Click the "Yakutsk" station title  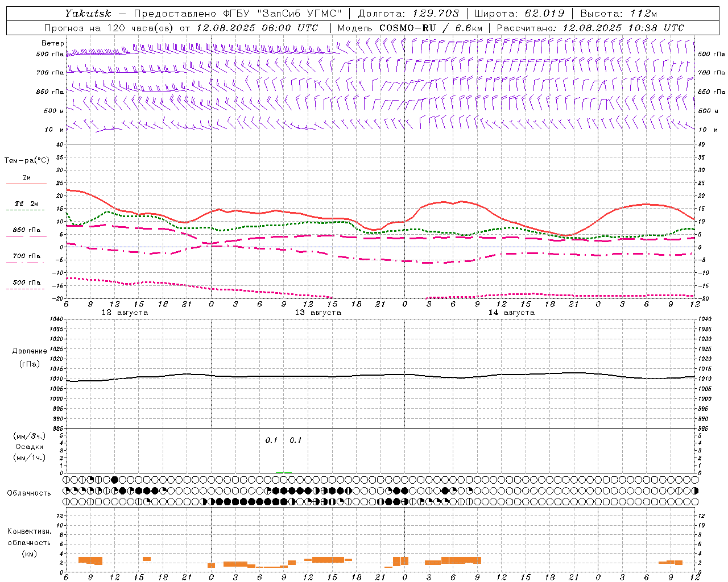(88, 14)
